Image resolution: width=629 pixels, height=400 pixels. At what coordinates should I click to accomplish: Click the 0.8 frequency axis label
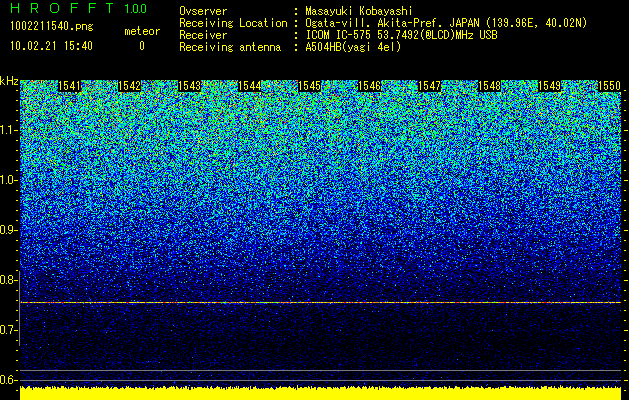(8, 280)
